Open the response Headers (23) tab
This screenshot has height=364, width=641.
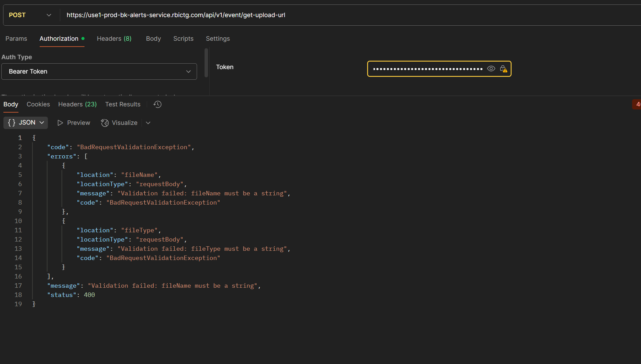tap(77, 104)
